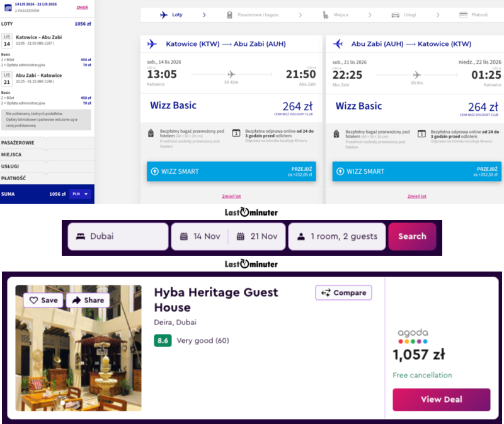Click the Płatność credit card icon
Screen dimensions: 504x424
pyautogui.click(x=463, y=14)
